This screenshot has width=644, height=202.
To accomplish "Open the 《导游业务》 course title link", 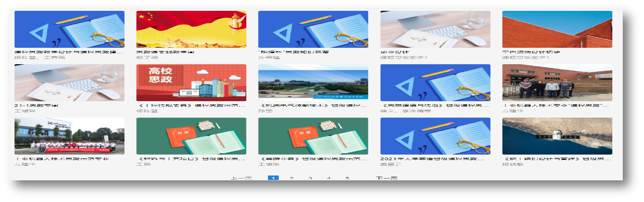I will 312,159.
